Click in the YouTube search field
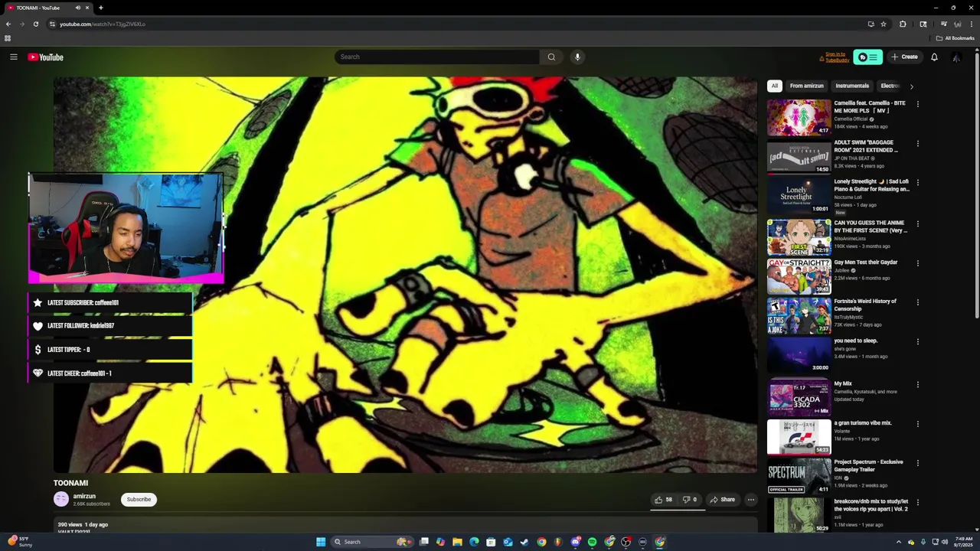The height and width of the screenshot is (551, 980). pyautogui.click(x=437, y=57)
